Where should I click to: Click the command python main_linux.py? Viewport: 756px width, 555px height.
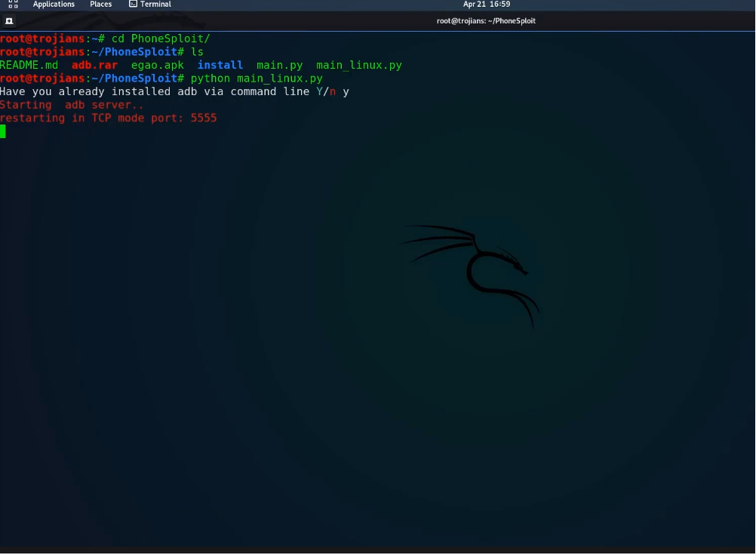click(x=257, y=79)
